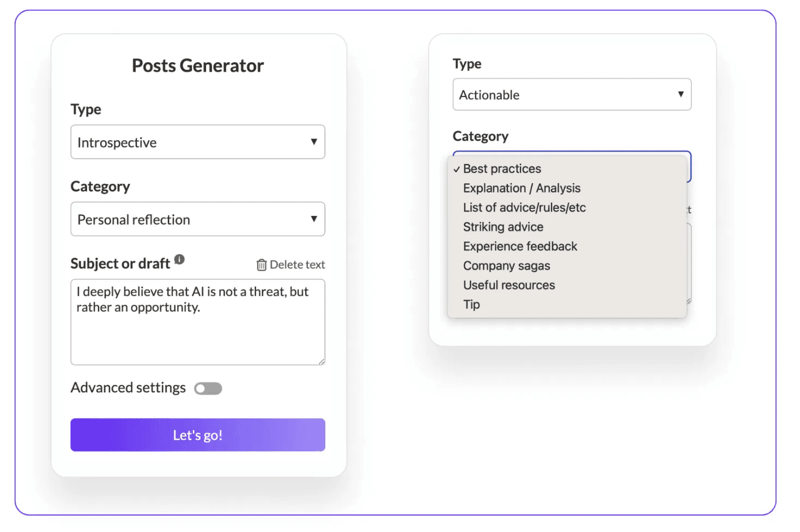Click the resize grip of the draft textarea

pyautogui.click(x=322, y=361)
